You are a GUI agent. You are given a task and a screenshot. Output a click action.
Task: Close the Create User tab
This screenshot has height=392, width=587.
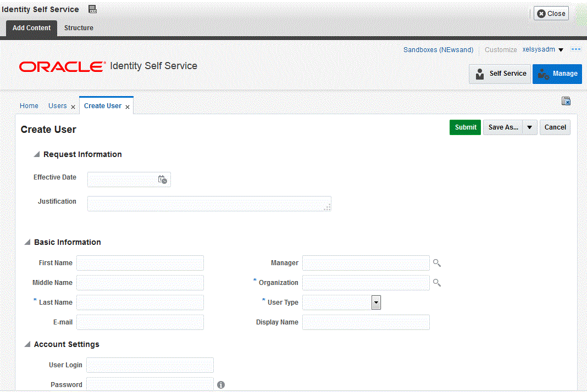click(128, 107)
